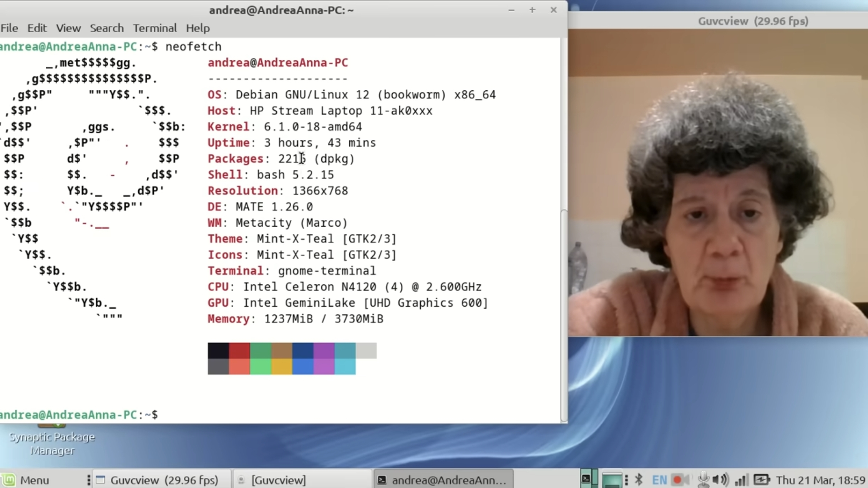This screenshot has width=868, height=488.
Task: Click the terminal title andrea@AndreaAnna-PC: ~
Action: click(281, 10)
